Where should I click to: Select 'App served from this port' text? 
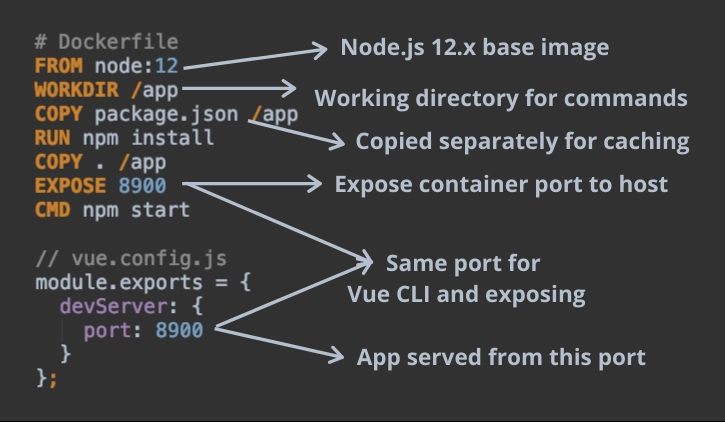click(x=501, y=358)
